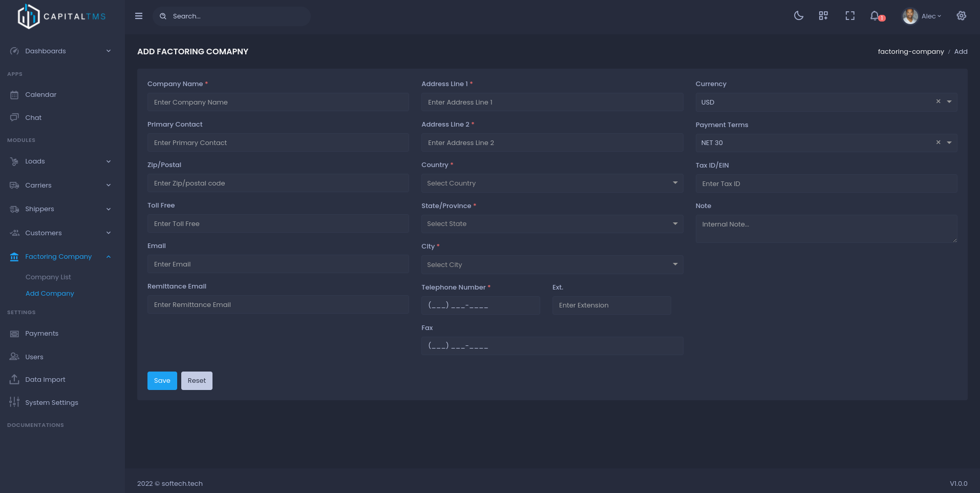
Task: Toggle dark mode moon icon
Action: 798,16
